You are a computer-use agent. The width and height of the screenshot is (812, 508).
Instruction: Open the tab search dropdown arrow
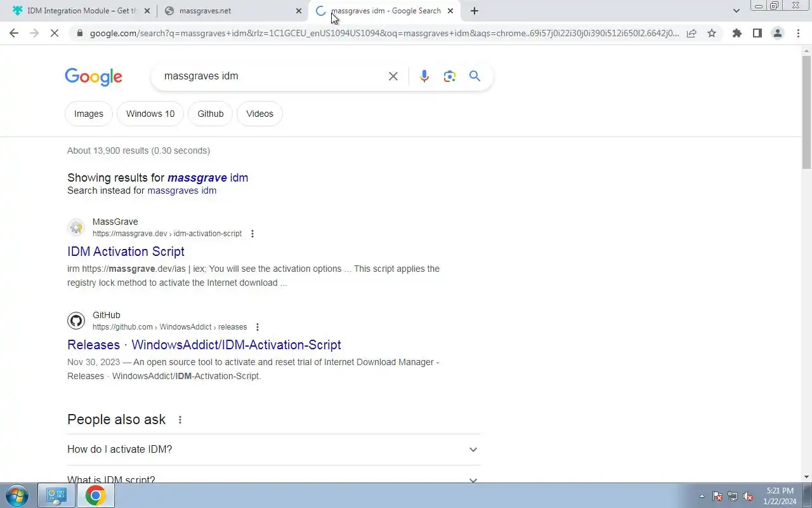coord(736,11)
